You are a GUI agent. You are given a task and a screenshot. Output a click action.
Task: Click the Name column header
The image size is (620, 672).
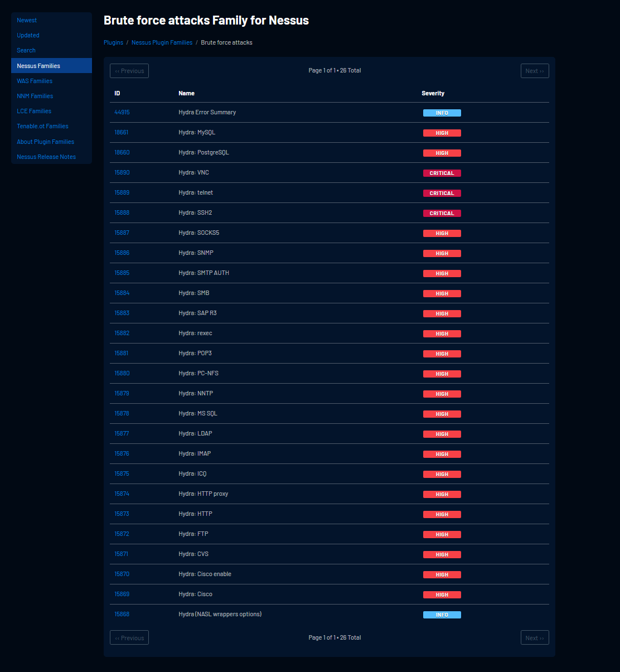186,93
